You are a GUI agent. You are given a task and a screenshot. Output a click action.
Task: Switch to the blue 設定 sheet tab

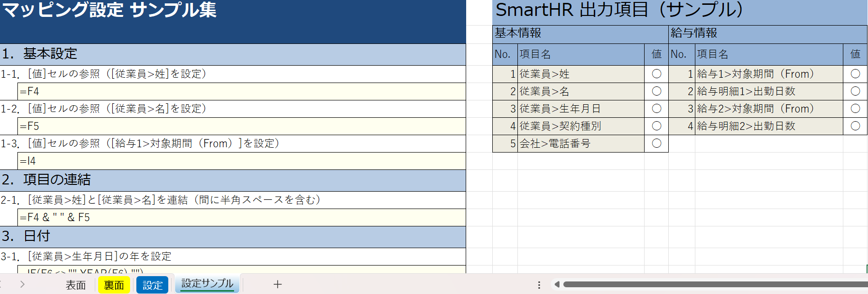[x=152, y=285]
